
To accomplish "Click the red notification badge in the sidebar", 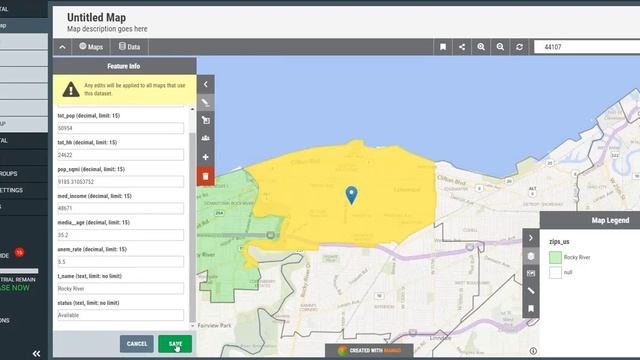I will pyautogui.click(x=19, y=253).
